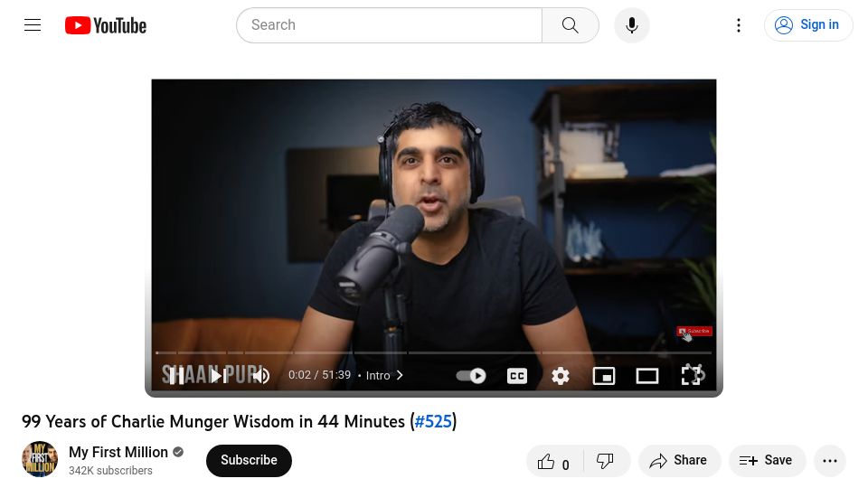The width and height of the screenshot is (868, 488).
Task: Open the hamburger guide menu
Action: click(33, 25)
